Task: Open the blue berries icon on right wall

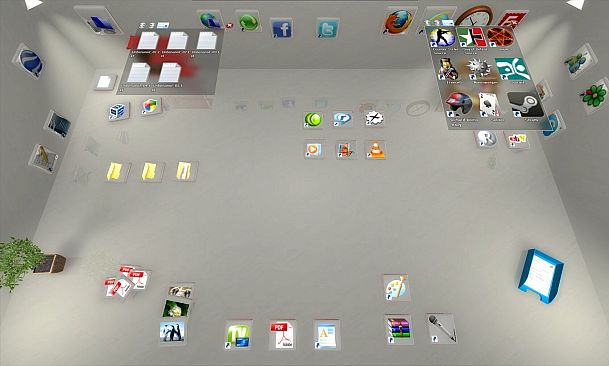Action: 579,60
